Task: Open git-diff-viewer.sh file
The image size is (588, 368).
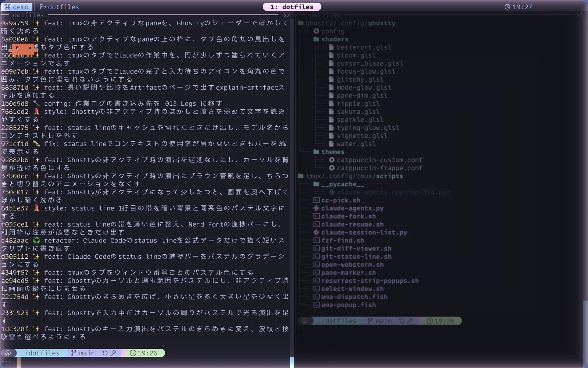Action: click(x=352, y=248)
